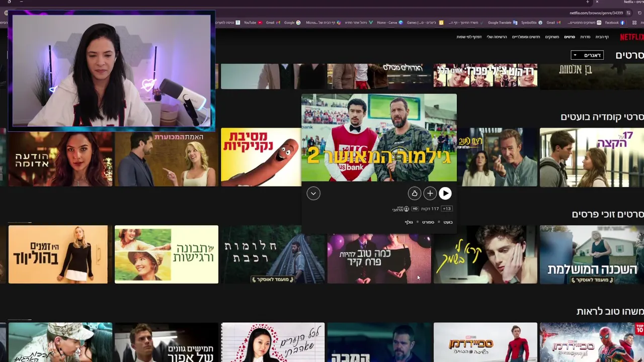The image size is (644, 362).
Task: Open the Facebook bookmark
Action: pyautogui.click(x=615, y=23)
